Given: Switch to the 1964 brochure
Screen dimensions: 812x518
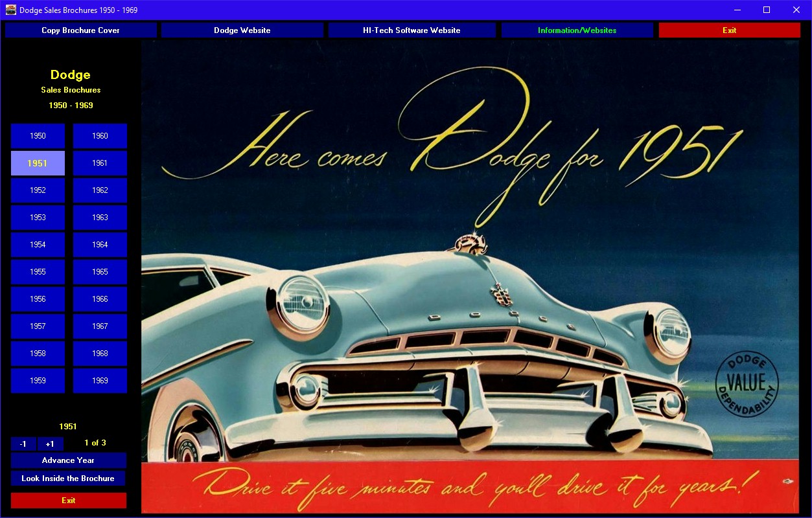Looking at the screenshot, I should point(100,245).
